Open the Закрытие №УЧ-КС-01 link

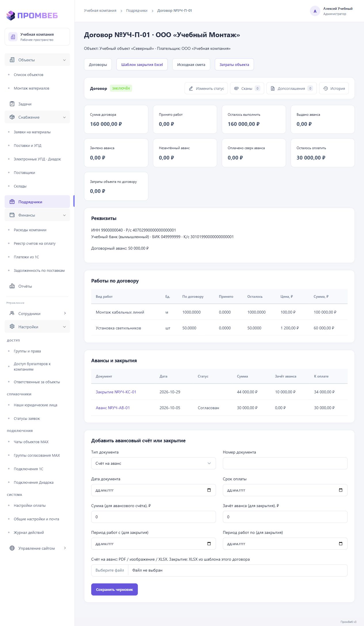pos(116,392)
